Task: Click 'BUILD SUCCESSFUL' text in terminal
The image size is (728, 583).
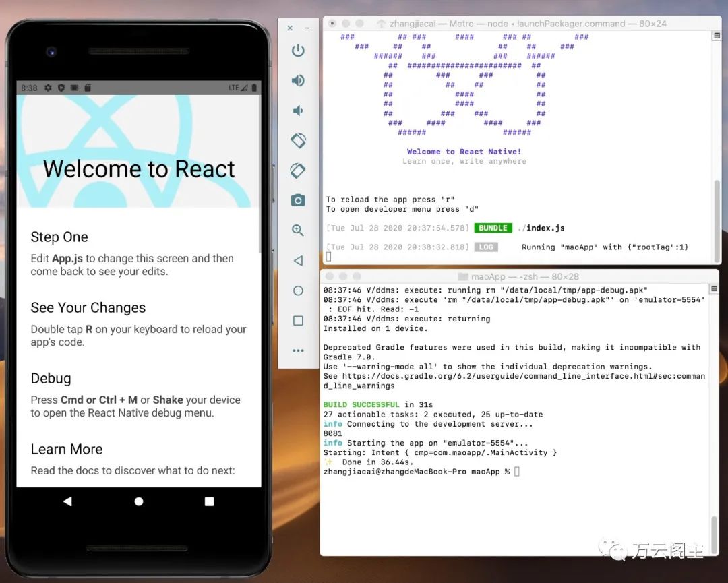Action: pos(361,404)
